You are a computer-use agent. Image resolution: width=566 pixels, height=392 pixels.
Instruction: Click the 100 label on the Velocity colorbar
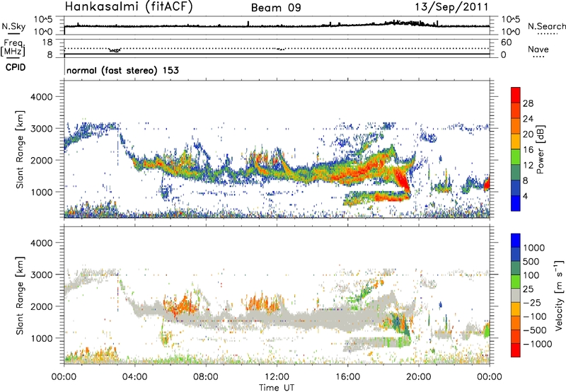(531, 275)
